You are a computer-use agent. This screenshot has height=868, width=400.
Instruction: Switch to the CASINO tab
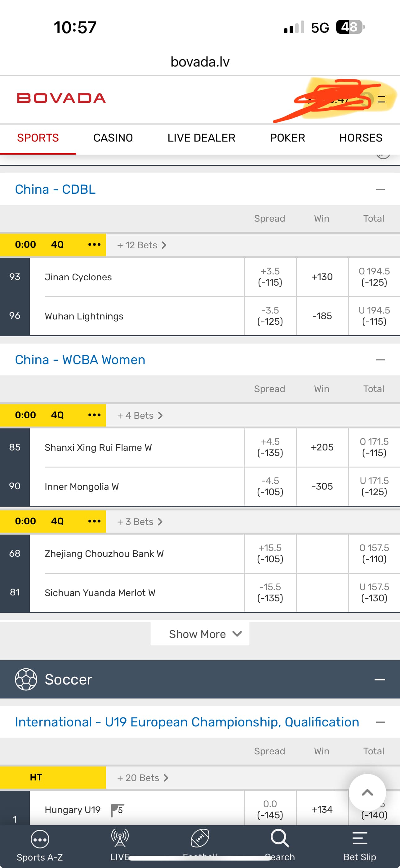pos(113,138)
